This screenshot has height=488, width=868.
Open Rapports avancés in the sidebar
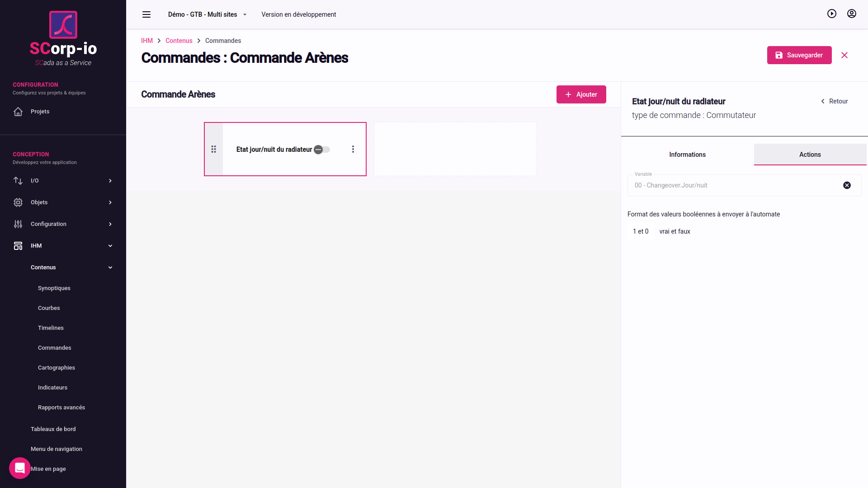61,408
